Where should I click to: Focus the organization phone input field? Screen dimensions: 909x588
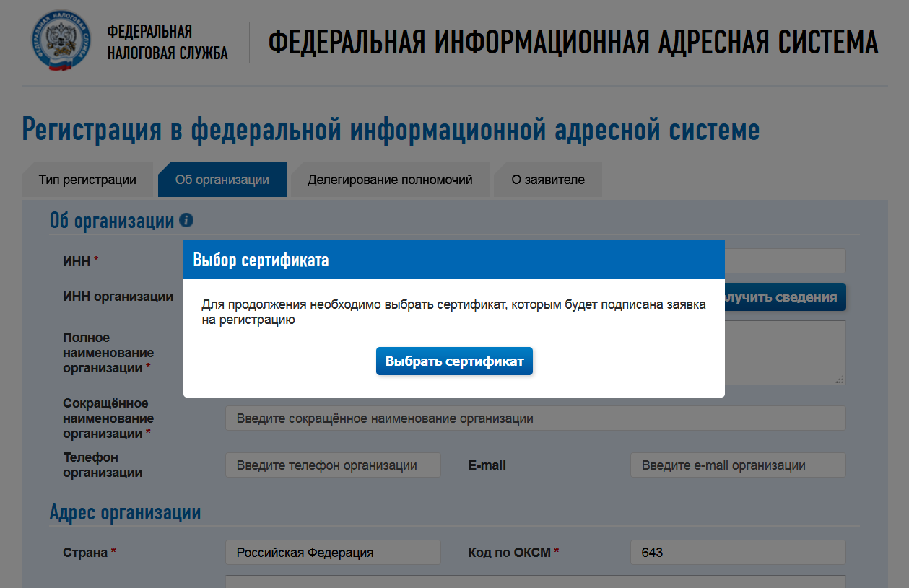tap(333, 465)
